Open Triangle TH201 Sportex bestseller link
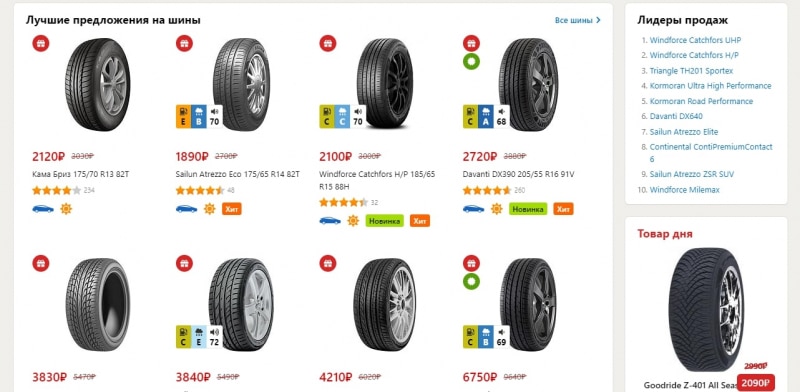The height and width of the screenshot is (392, 800). 691,70
